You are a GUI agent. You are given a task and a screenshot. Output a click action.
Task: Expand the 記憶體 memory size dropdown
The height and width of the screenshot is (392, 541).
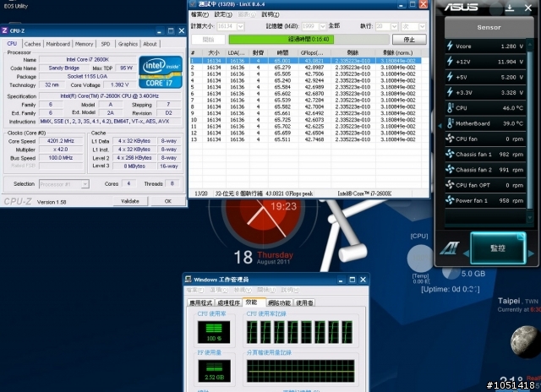[323, 26]
